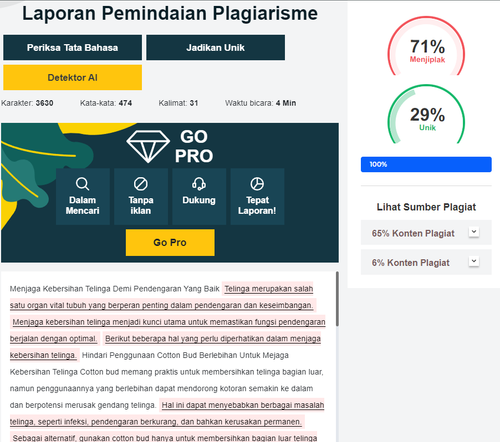Click the Laporan Pemindaian Plagiarisme title
Viewport: 500px width, 442px height.
(170, 13)
